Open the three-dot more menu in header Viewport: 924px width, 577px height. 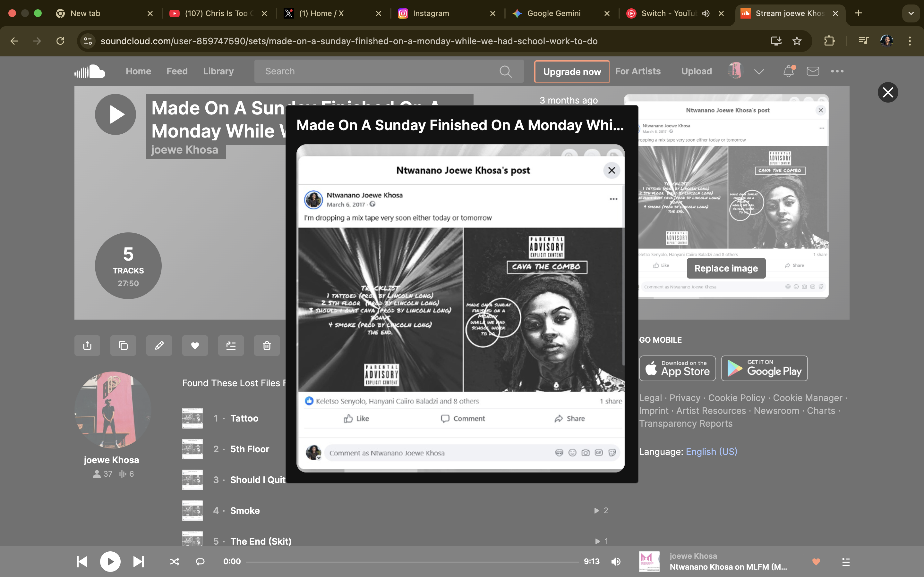click(x=837, y=71)
